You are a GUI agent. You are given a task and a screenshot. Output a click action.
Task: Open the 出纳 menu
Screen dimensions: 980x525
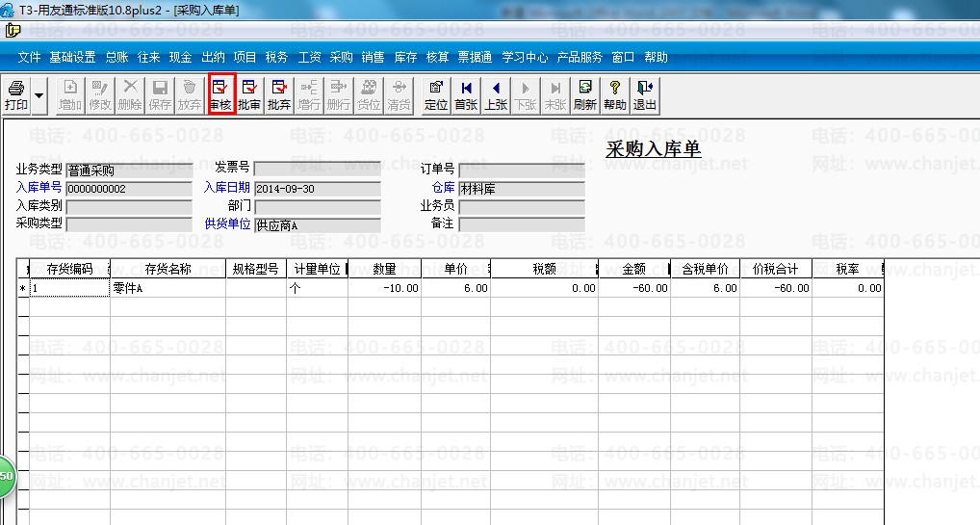[x=213, y=58]
